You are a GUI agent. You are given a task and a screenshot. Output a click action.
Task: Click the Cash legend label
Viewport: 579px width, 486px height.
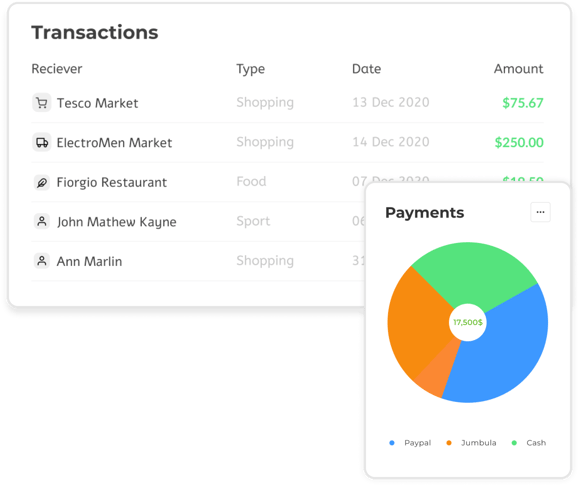[x=536, y=443]
